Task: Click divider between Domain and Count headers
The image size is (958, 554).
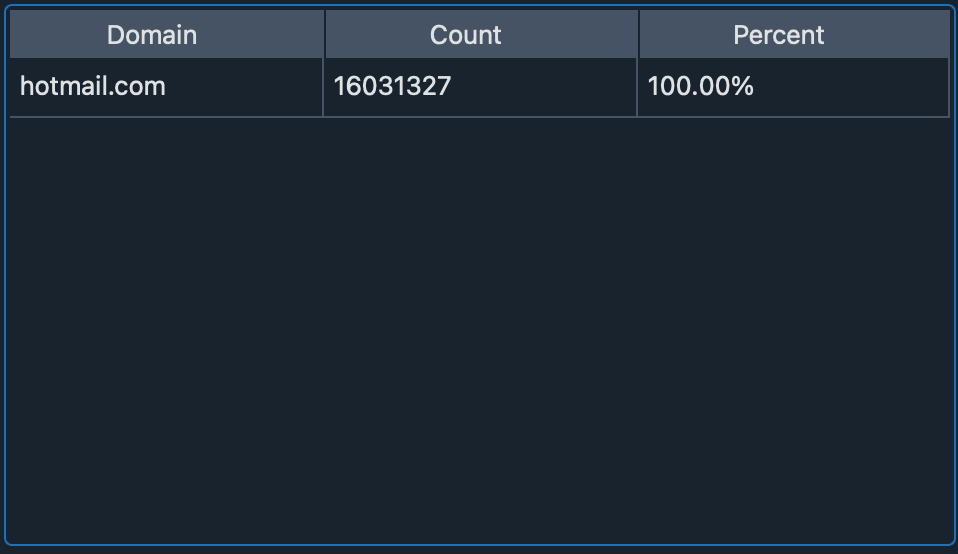Action: tap(324, 34)
